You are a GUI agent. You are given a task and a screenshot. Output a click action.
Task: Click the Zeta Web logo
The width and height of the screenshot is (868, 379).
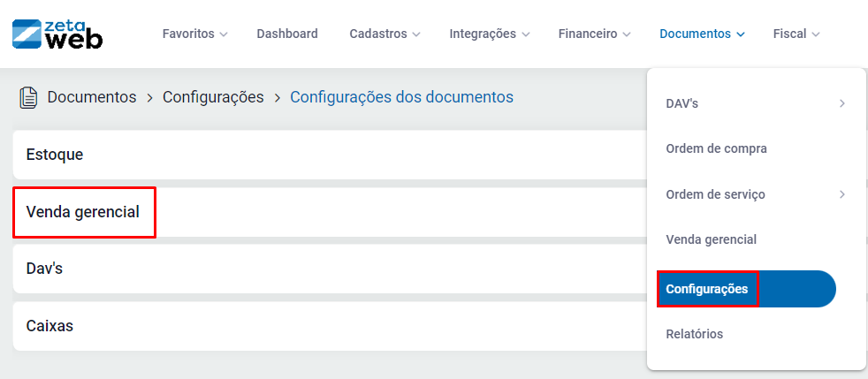point(57,34)
